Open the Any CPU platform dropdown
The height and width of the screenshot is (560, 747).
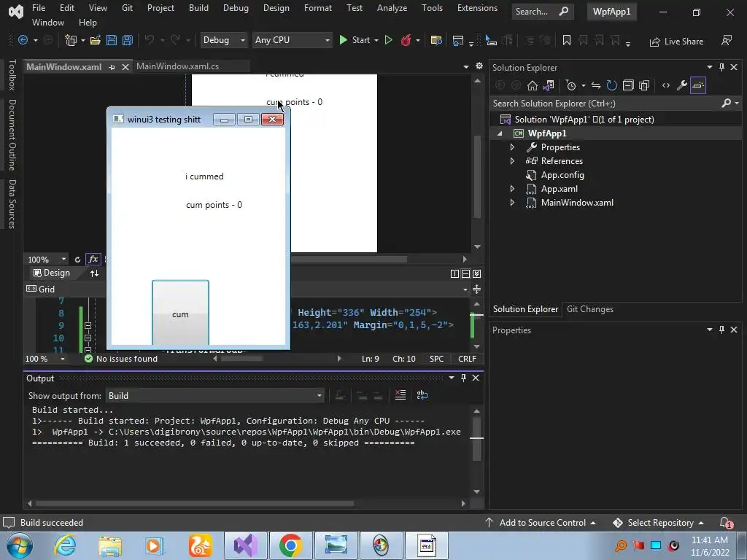pos(292,40)
